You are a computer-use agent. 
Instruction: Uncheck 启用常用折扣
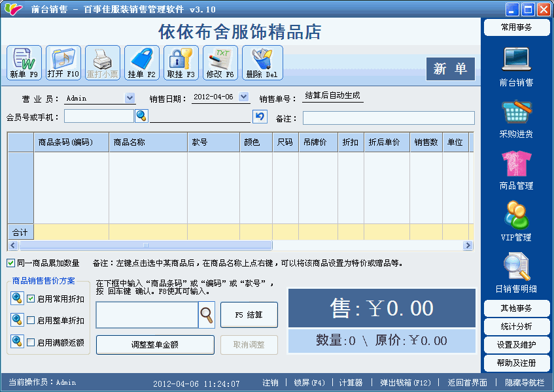point(31,299)
